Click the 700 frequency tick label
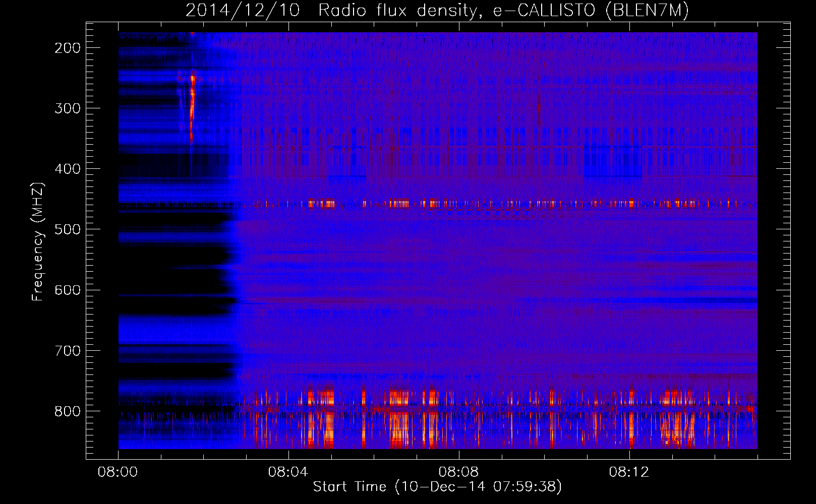The width and height of the screenshot is (816, 504). click(x=68, y=350)
